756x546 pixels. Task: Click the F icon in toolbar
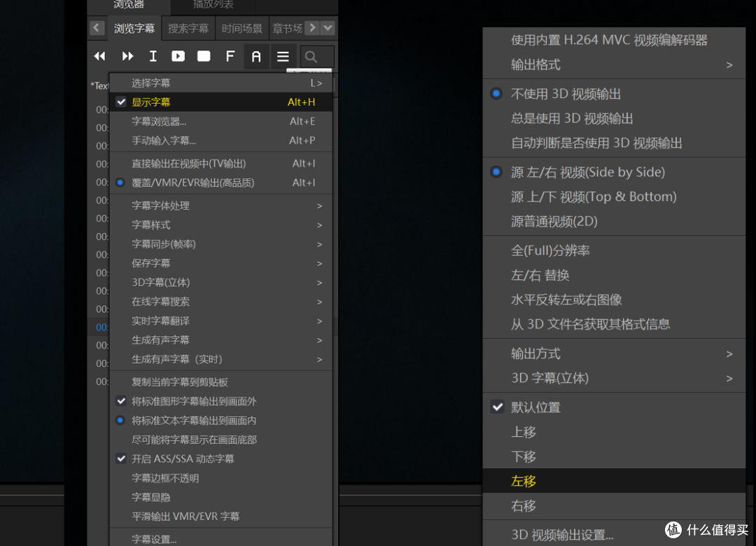pos(230,57)
